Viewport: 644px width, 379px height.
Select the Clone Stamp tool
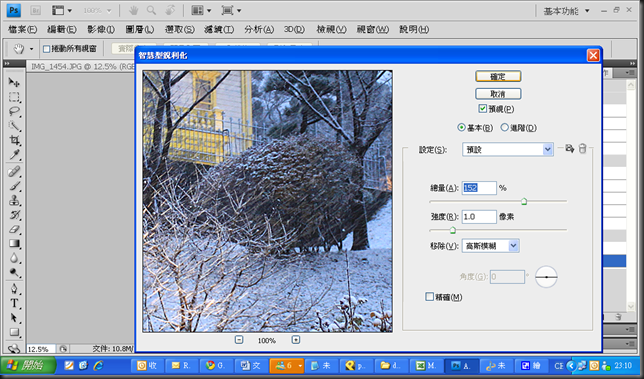coord(14,200)
